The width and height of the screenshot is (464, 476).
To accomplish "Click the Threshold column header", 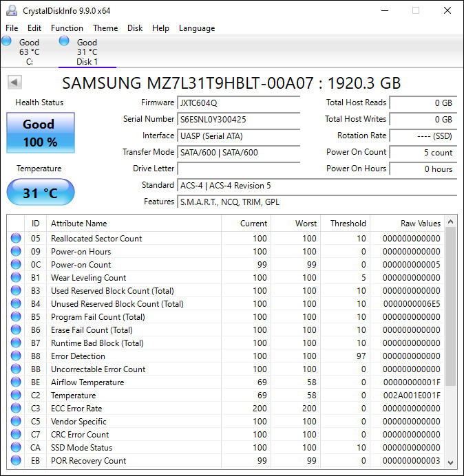I will (x=345, y=224).
